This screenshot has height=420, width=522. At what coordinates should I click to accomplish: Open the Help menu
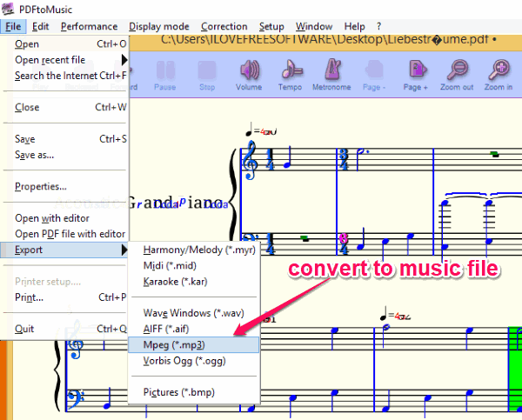(x=355, y=27)
